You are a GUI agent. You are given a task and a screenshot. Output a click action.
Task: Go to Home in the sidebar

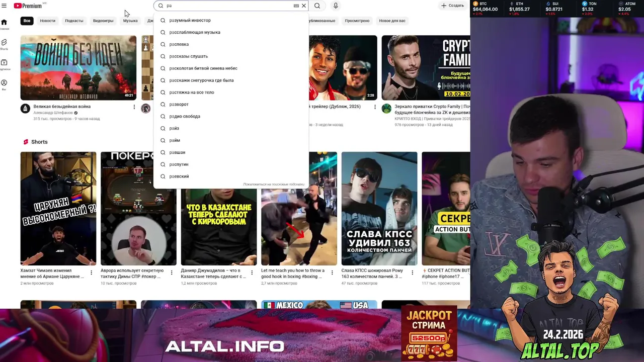[4, 24]
